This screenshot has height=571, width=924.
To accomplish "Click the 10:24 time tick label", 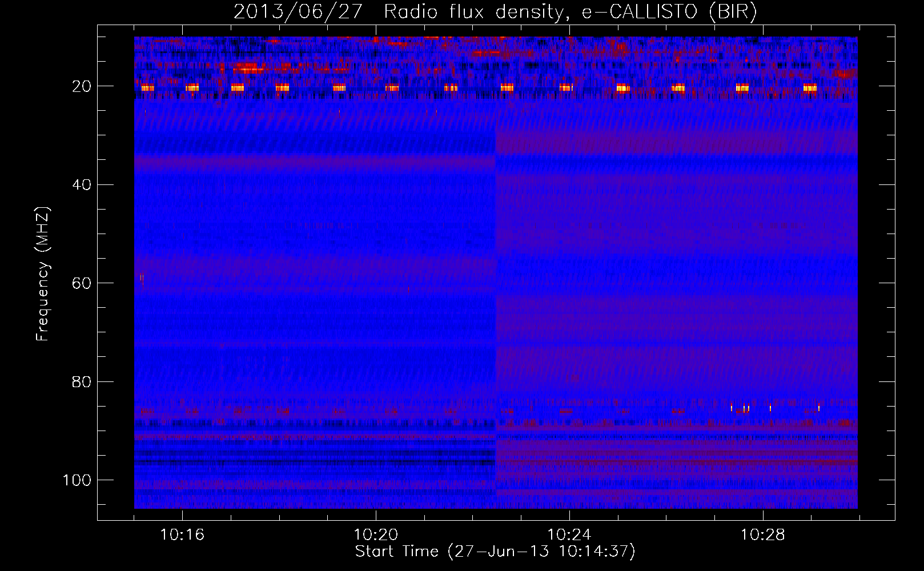I will click(569, 535).
